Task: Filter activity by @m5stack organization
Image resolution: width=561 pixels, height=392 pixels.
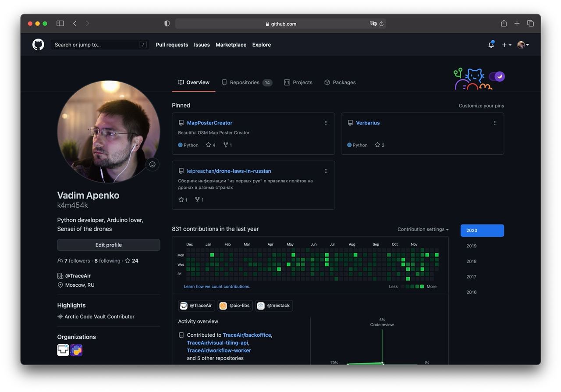Action: click(x=274, y=306)
